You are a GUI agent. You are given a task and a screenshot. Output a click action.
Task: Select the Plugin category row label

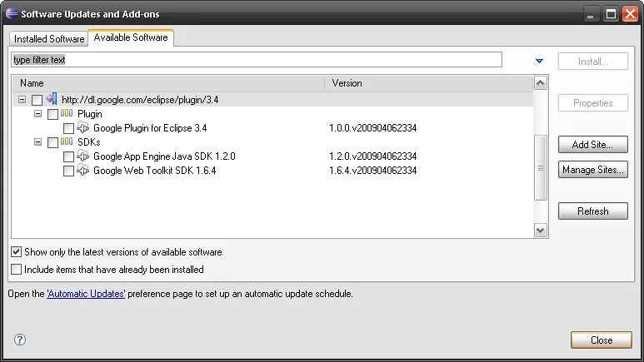(89, 114)
